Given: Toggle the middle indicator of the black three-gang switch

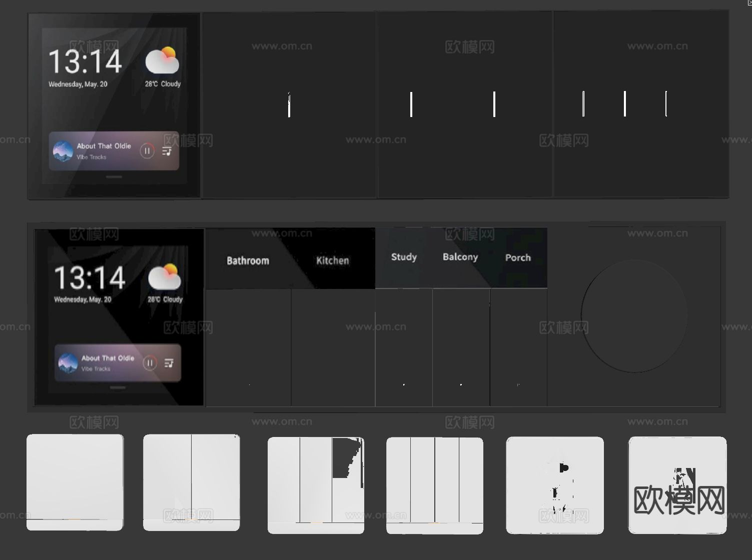Looking at the screenshot, I should pyautogui.click(x=625, y=104).
